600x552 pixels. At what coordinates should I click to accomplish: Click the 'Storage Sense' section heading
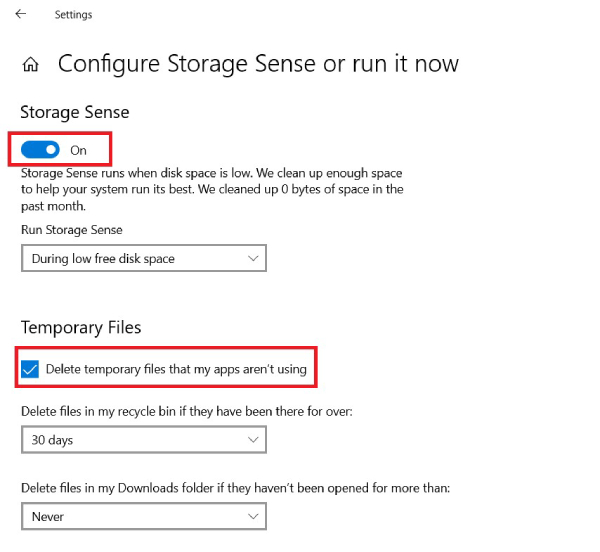click(x=75, y=112)
